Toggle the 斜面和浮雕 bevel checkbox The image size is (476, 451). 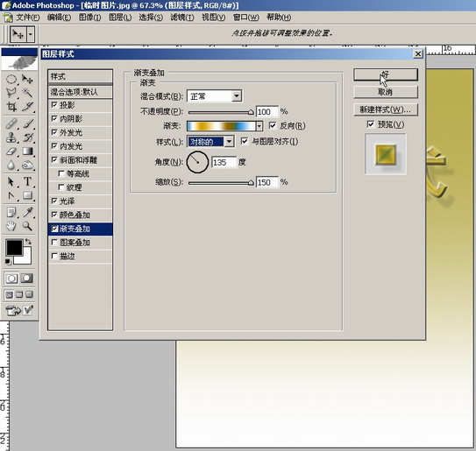pyautogui.click(x=54, y=159)
